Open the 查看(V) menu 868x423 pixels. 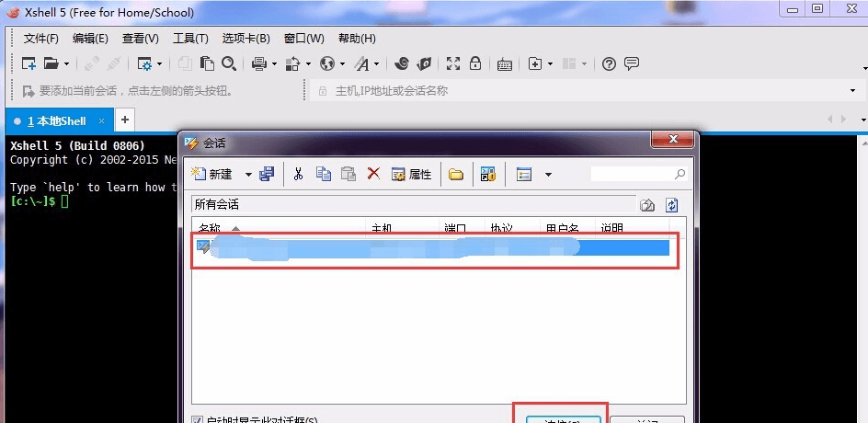141,39
